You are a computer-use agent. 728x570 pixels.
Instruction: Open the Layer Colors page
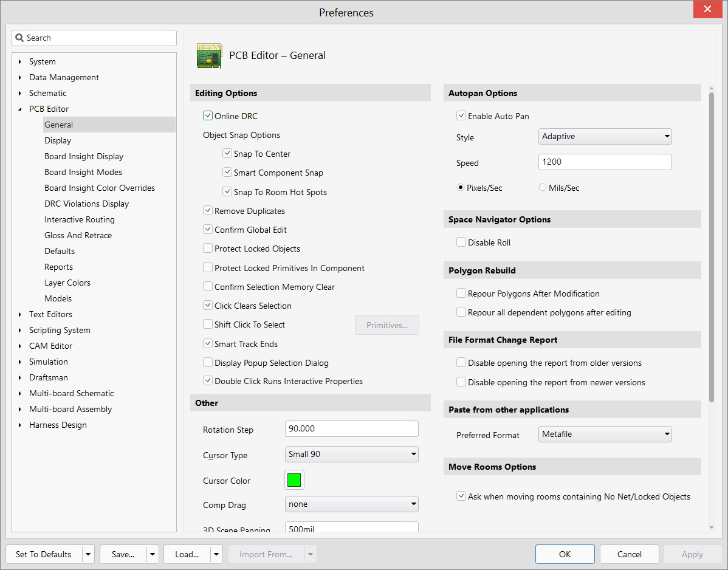67,282
